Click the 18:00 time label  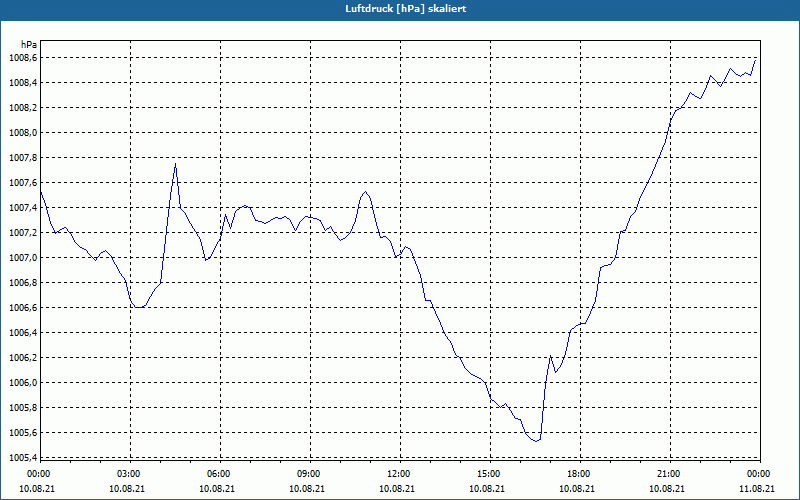click(x=578, y=474)
